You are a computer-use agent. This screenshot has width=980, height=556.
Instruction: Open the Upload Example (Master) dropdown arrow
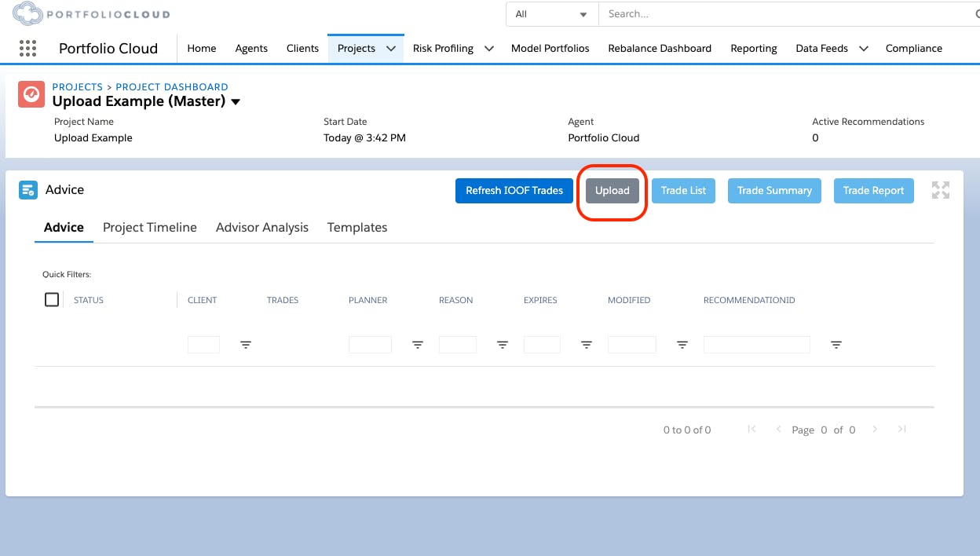236,102
